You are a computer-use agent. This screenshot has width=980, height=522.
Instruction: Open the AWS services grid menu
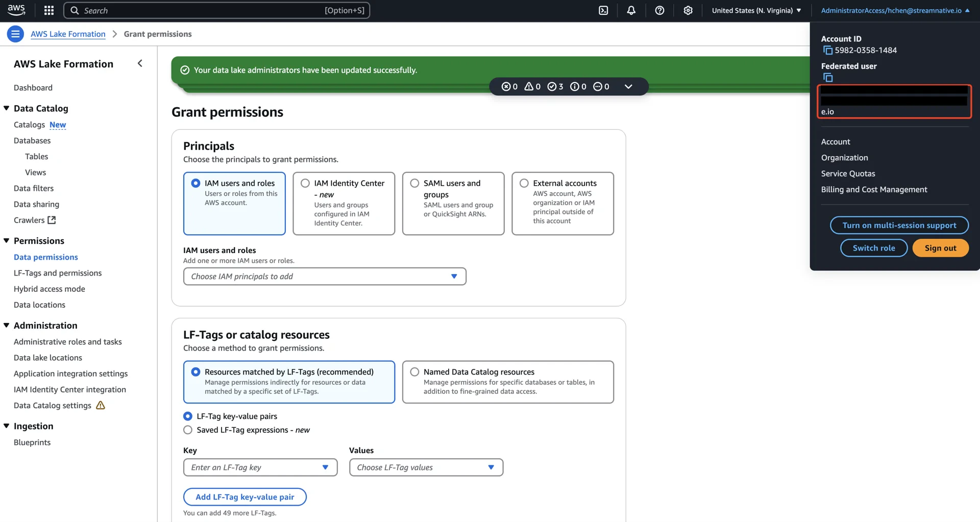coord(49,10)
